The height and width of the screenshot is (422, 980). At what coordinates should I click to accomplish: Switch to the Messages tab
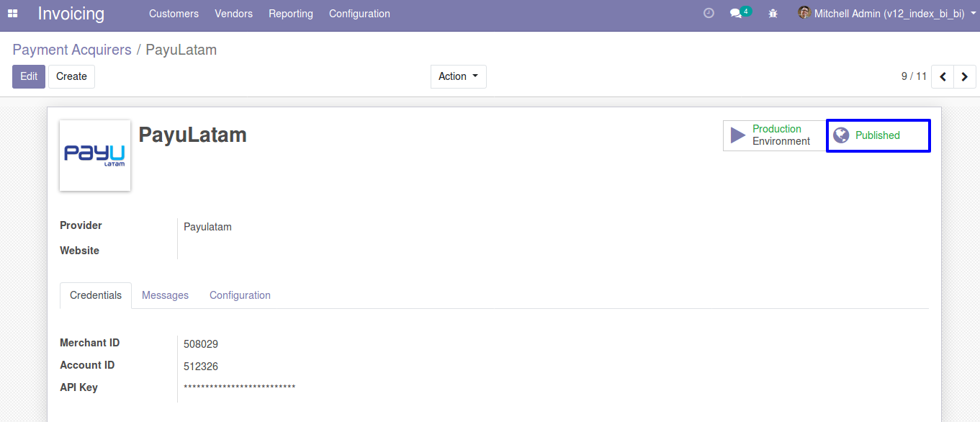[165, 295]
